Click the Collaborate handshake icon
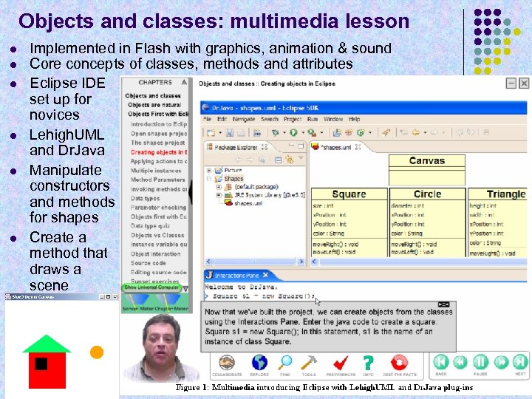Screen dimensions: 532x399 227,362
